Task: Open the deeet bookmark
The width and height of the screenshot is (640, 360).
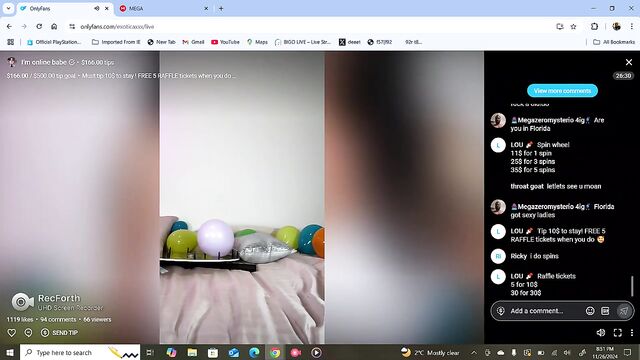Action: coord(350,42)
